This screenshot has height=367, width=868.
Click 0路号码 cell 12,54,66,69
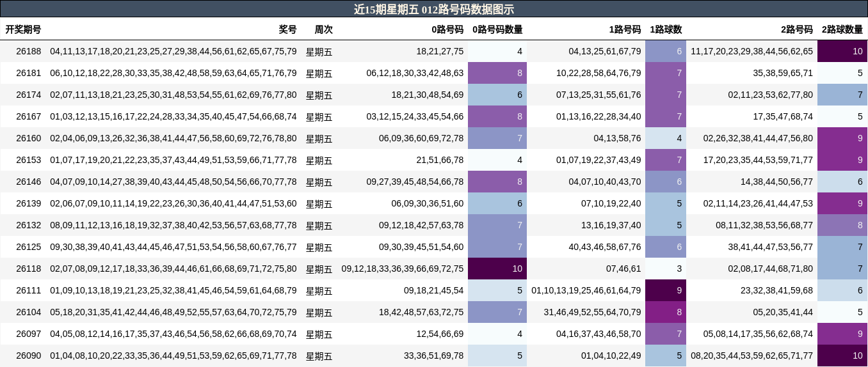[x=440, y=334]
